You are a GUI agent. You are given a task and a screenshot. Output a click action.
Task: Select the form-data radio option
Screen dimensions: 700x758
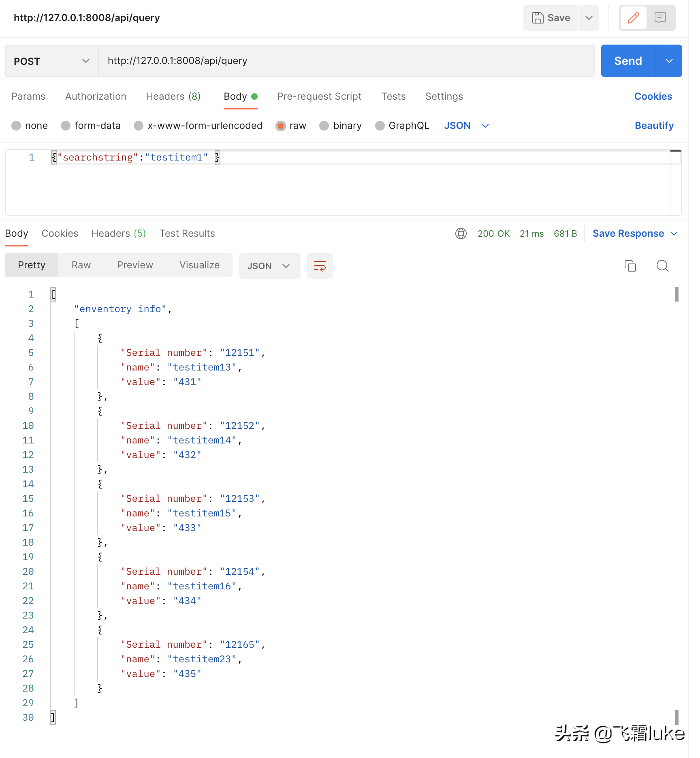[66, 126]
